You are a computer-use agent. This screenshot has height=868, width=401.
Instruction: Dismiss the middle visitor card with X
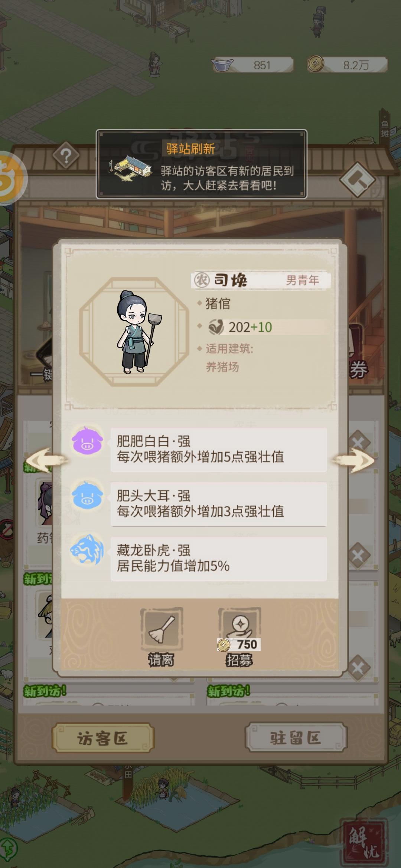click(x=359, y=555)
